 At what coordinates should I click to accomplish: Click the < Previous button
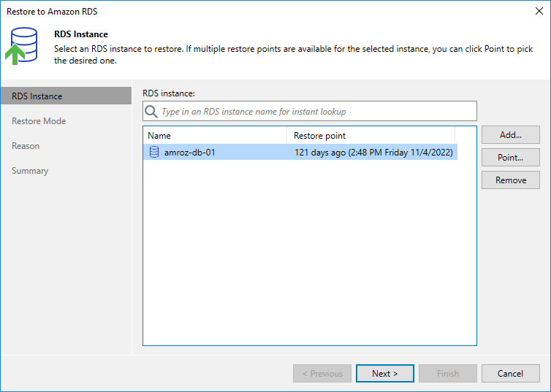tap(322, 374)
